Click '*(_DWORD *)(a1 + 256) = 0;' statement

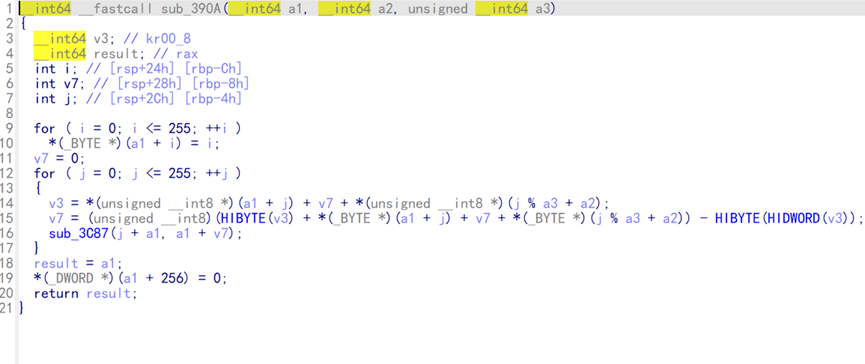tap(131, 278)
